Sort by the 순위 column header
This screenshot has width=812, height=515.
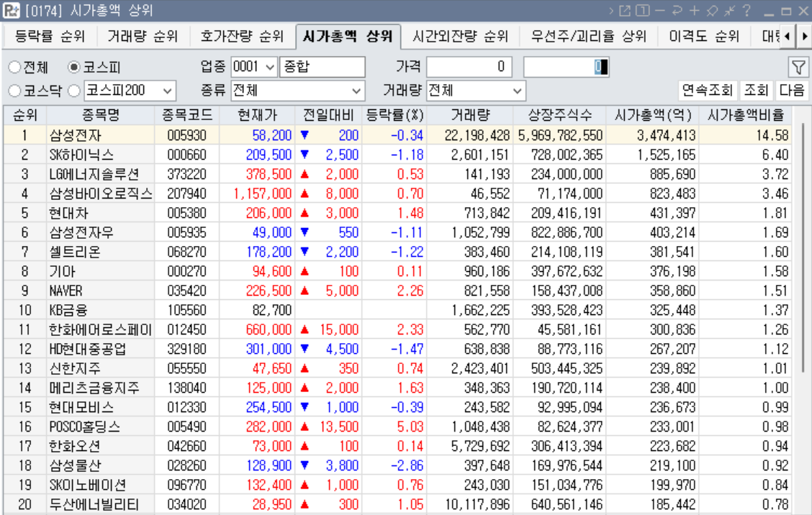point(25,115)
